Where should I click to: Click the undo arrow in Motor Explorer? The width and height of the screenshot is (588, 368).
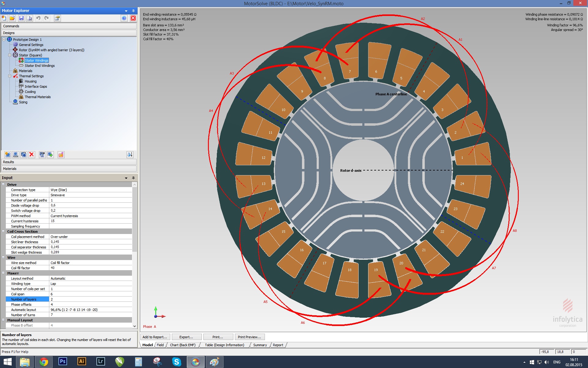coord(38,18)
